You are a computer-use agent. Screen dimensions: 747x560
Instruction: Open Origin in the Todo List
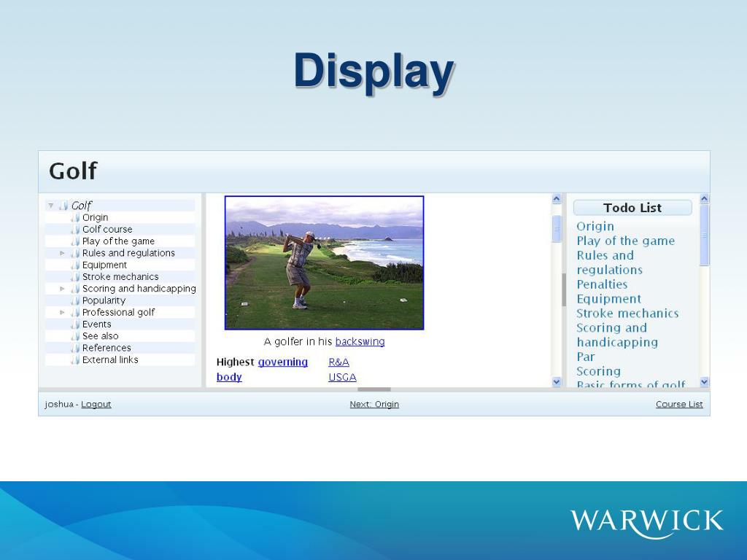[595, 227]
